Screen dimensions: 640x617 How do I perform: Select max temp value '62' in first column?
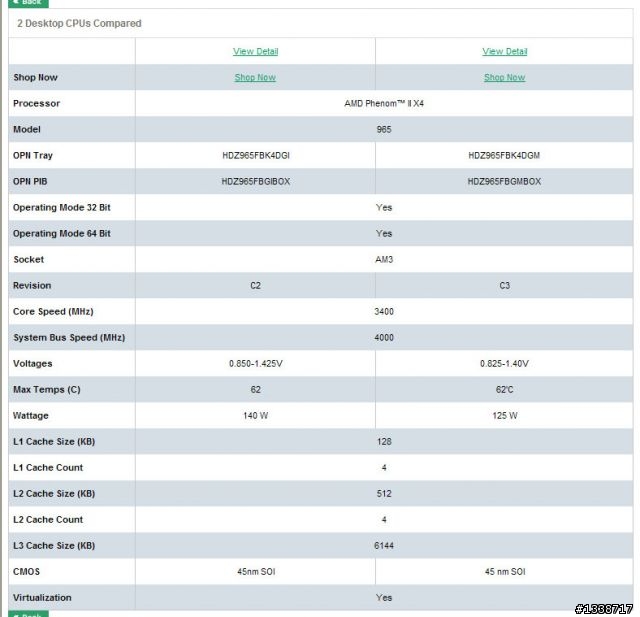[x=256, y=390]
